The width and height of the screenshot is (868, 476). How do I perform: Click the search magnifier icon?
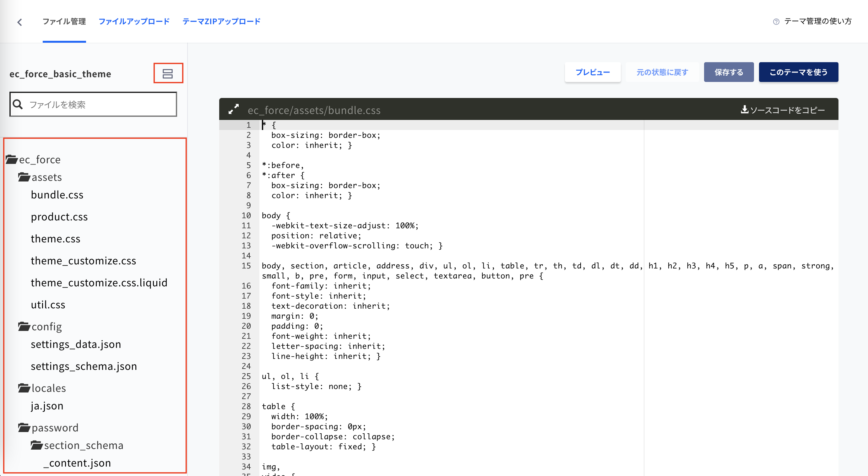[x=18, y=105]
